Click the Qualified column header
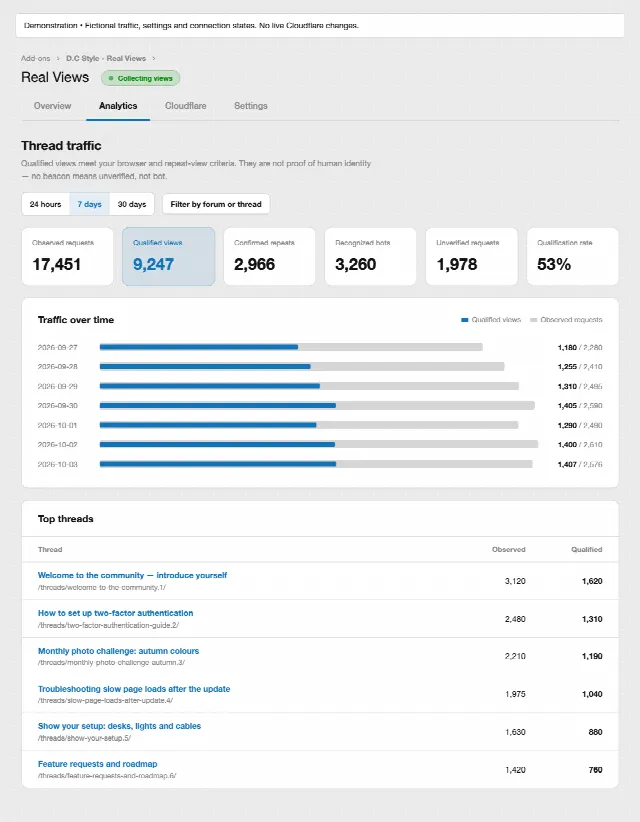This screenshot has height=822, width=640. pos(587,549)
